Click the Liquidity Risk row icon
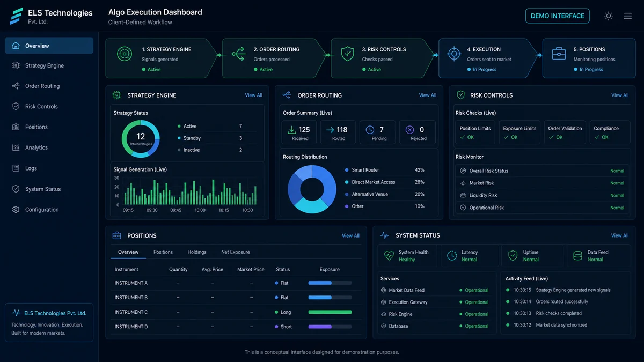This screenshot has height=362, width=644. (x=463, y=195)
